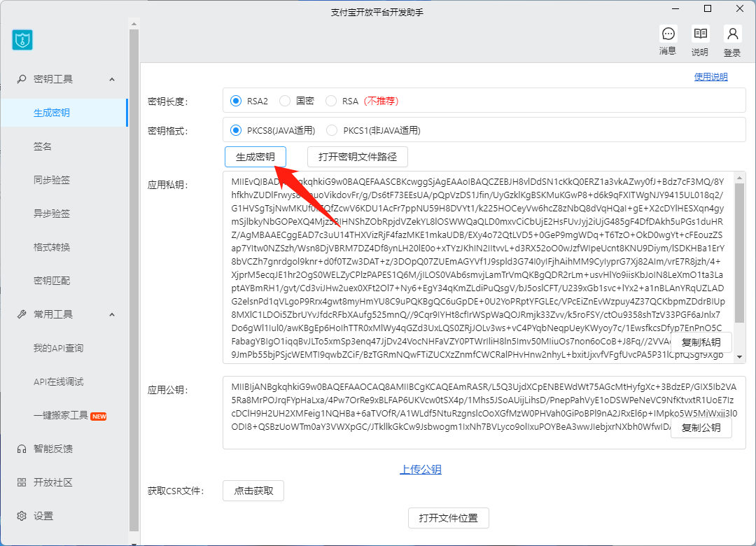Minimize the window

(x=675, y=8)
